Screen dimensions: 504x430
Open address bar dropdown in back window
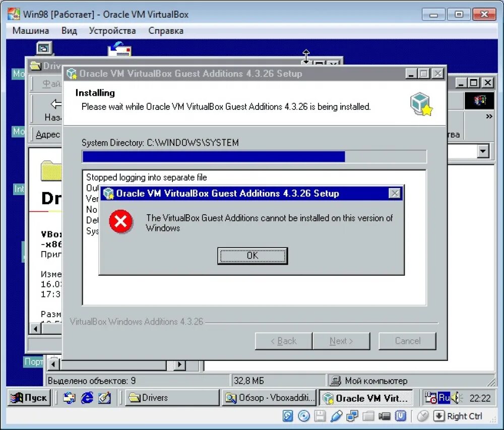[x=483, y=151]
